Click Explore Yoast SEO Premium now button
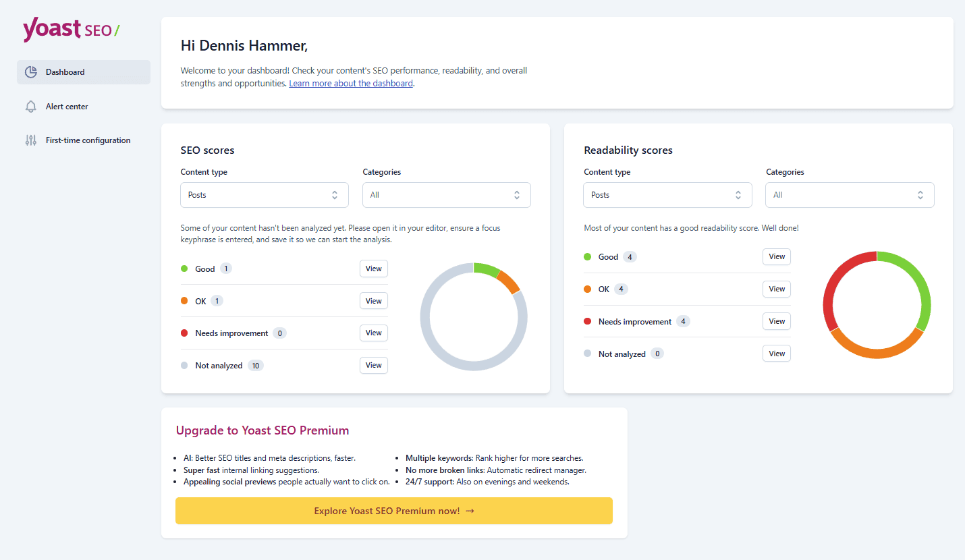 pyautogui.click(x=393, y=511)
